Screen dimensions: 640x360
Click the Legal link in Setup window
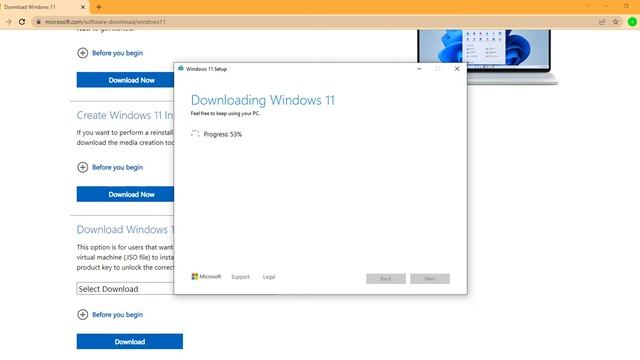269,277
